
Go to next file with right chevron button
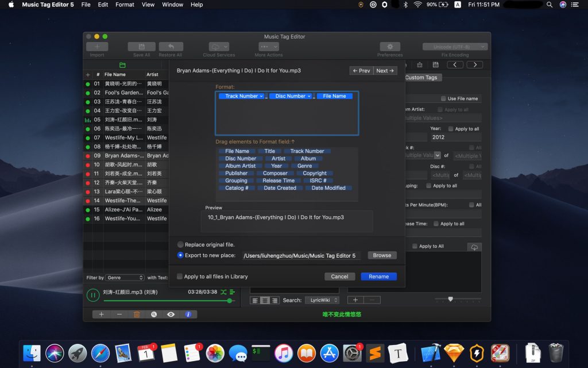[475, 64]
